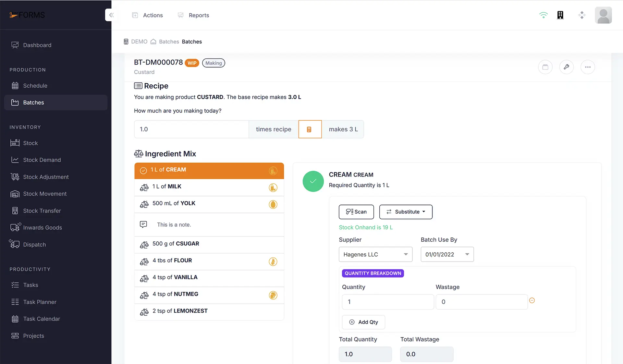Open user avatar in top right
The height and width of the screenshot is (364, 623).
(x=603, y=15)
